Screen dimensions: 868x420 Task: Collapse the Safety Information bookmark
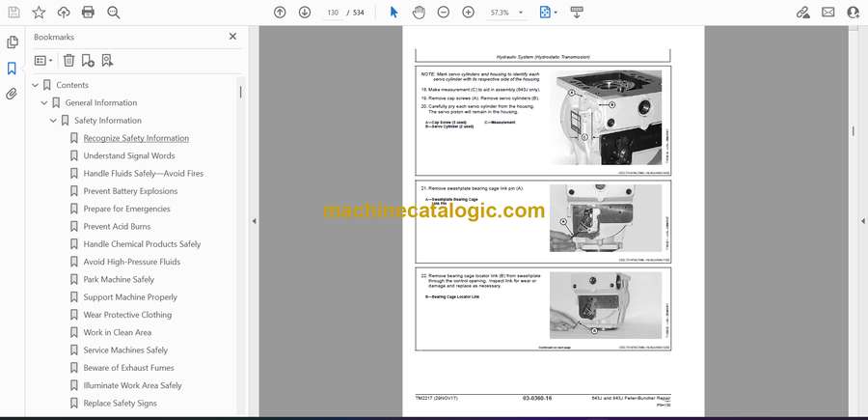[x=53, y=121]
